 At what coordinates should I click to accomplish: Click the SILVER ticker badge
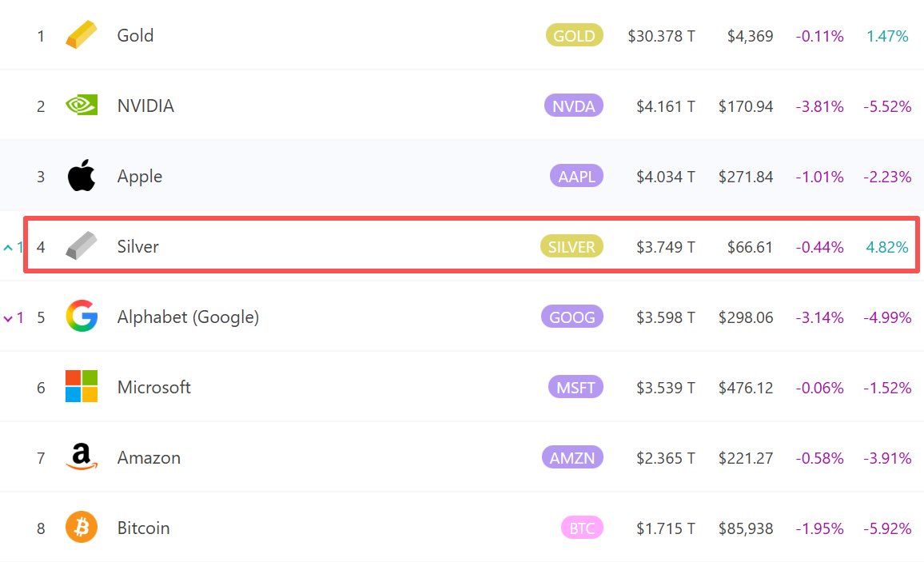(572, 246)
